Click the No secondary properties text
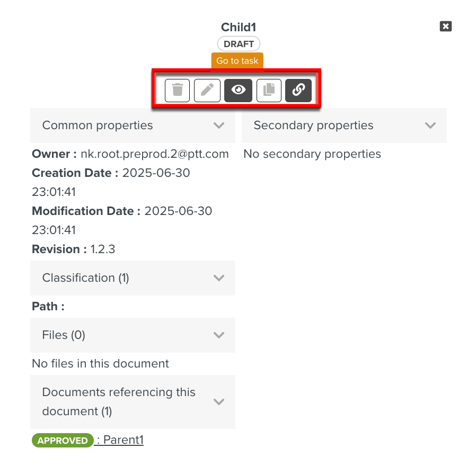 pos(312,154)
